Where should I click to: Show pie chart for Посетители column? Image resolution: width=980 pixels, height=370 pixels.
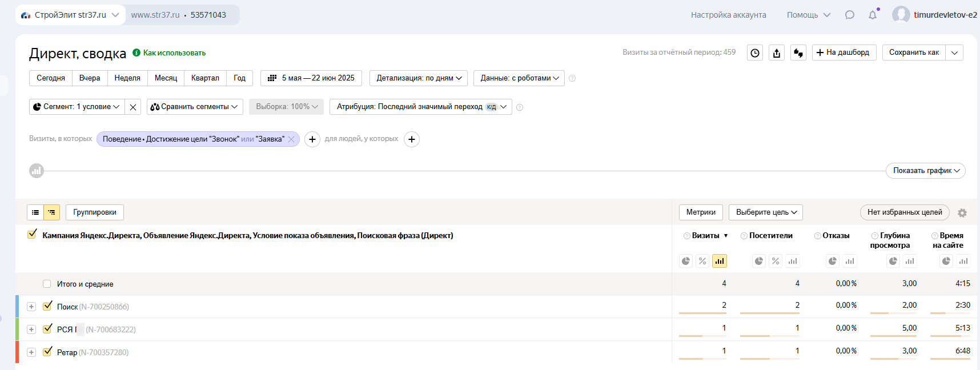click(x=759, y=261)
